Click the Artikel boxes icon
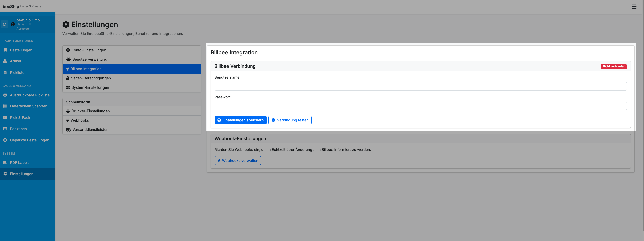This screenshot has width=644, height=241. point(5,61)
